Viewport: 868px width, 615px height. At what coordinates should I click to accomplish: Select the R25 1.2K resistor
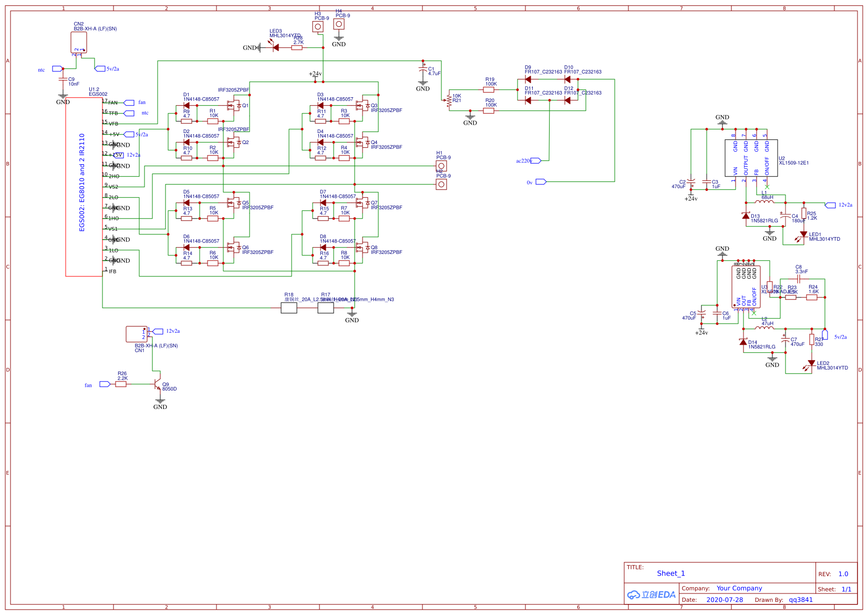[804, 213]
